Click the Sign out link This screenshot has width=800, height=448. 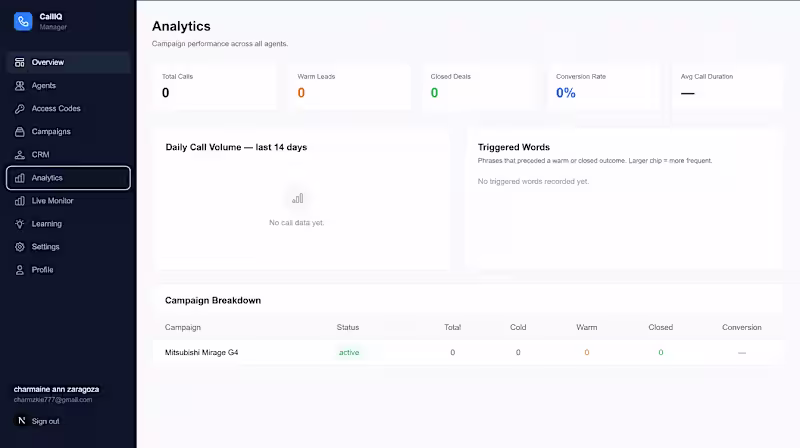pyautogui.click(x=45, y=421)
